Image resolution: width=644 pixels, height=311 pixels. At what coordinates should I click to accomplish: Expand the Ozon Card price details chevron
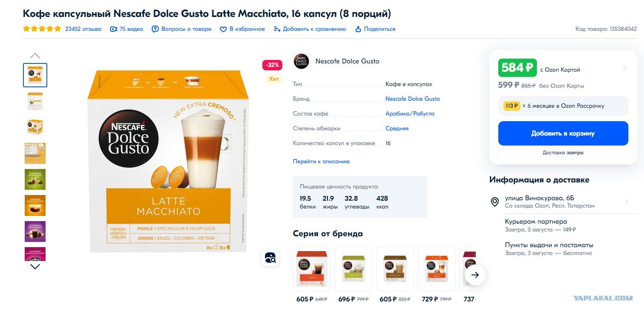[x=625, y=68]
